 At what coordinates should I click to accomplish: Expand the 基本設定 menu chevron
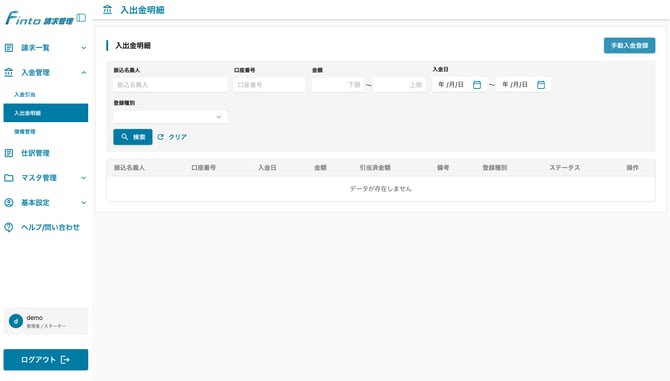tap(84, 202)
